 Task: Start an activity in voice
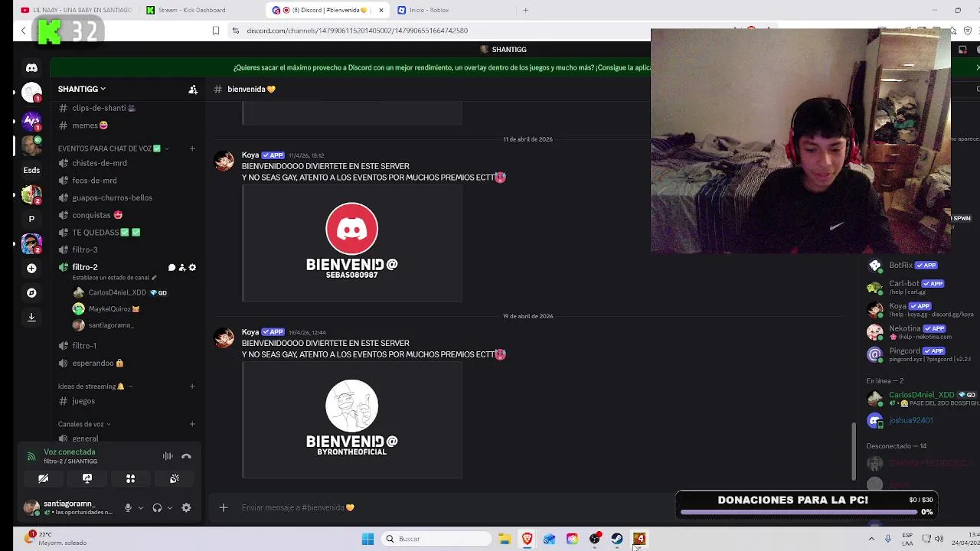(x=131, y=478)
